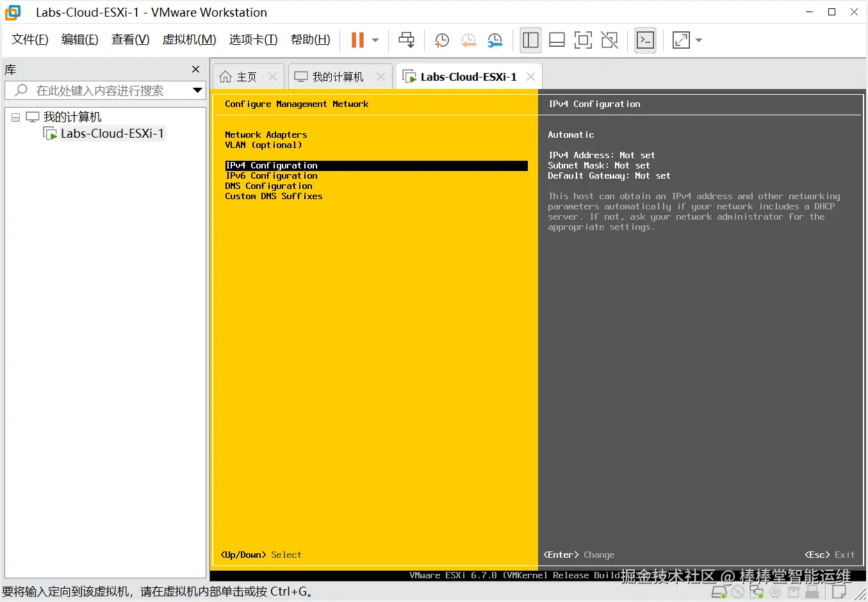
Task: Open the 帮助(H) menu
Action: tap(311, 40)
